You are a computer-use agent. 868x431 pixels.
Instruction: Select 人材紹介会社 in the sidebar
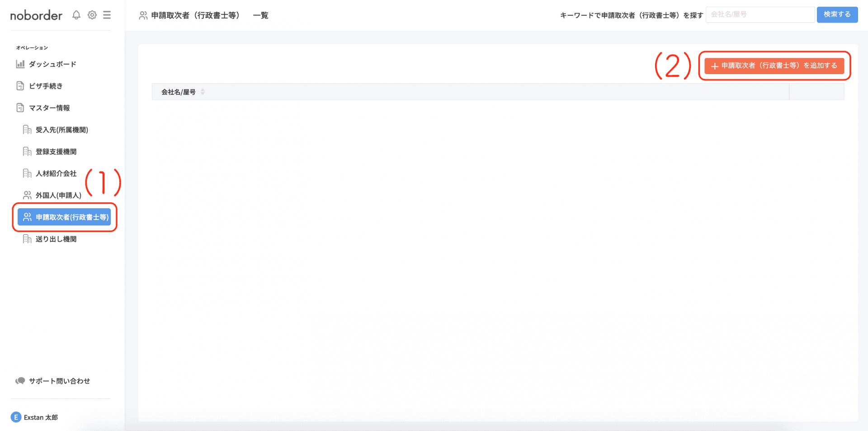[56, 173]
